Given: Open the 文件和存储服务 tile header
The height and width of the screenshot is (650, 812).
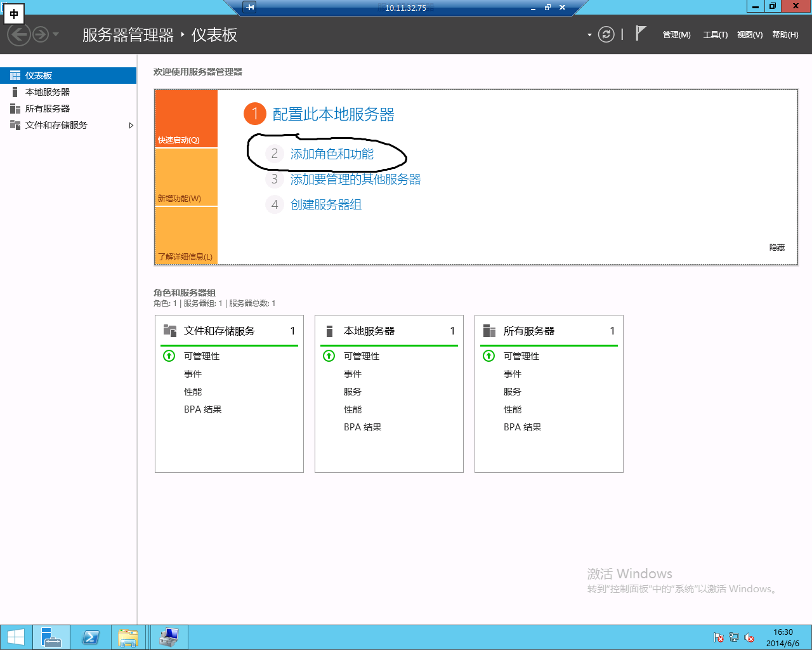Looking at the screenshot, I should [x=229, y=331].
